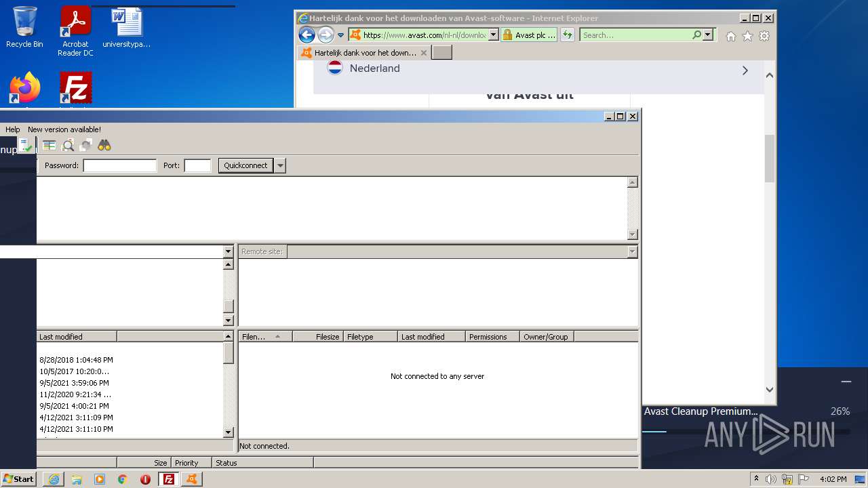Go back in Internet Explorer
Image resolution: width=868 pixels, height=488 pixels.
tap(307, 35)
